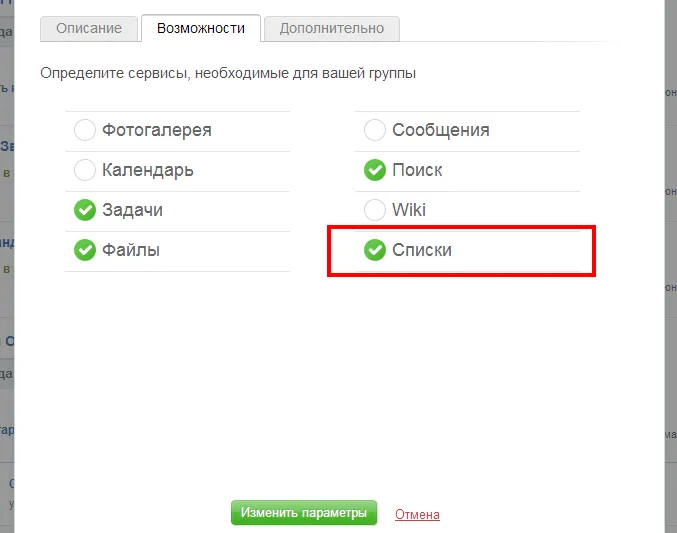Viewport: 677px width, 533px height.
Task: Switch to the Описание tab
Action: click(x=89, y=29)
